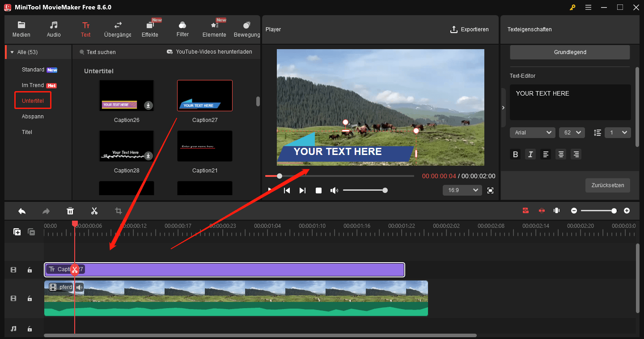Viewport: 644px width, 339px height.
Task: Select the Caption27 thumbnail
Action: [x=205, y=96]
